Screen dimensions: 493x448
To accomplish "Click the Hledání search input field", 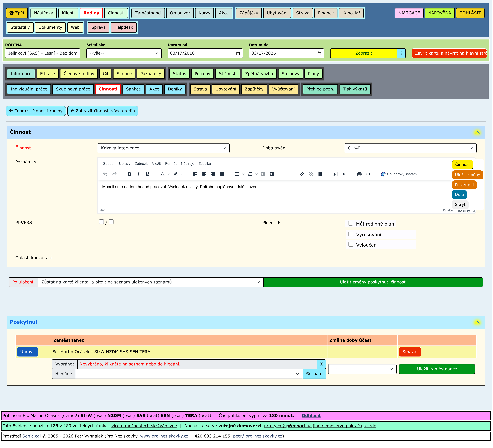I will (186, 374).
